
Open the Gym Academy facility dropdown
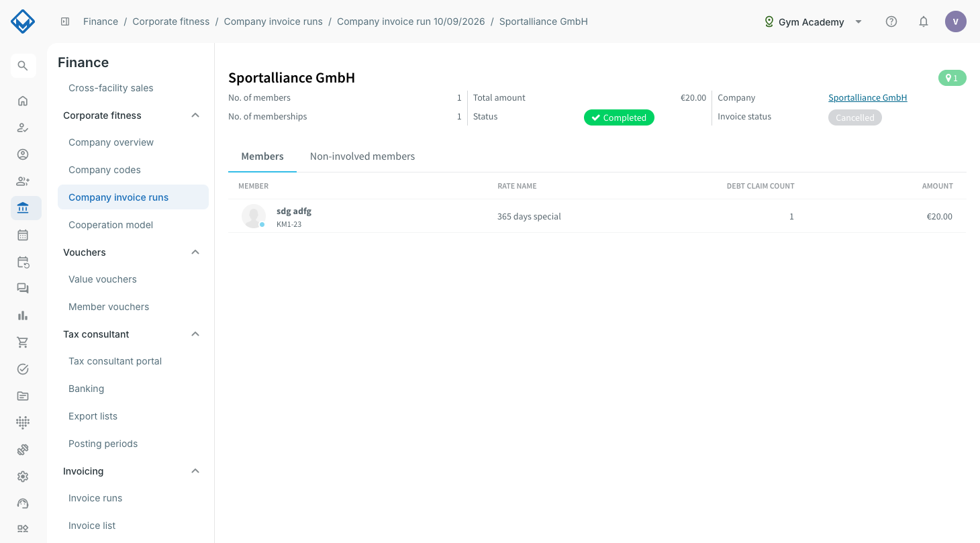[x=813, y=21]
